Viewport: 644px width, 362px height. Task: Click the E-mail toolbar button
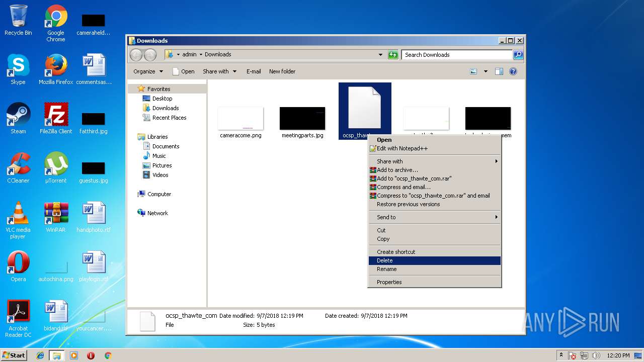[254, 71]
